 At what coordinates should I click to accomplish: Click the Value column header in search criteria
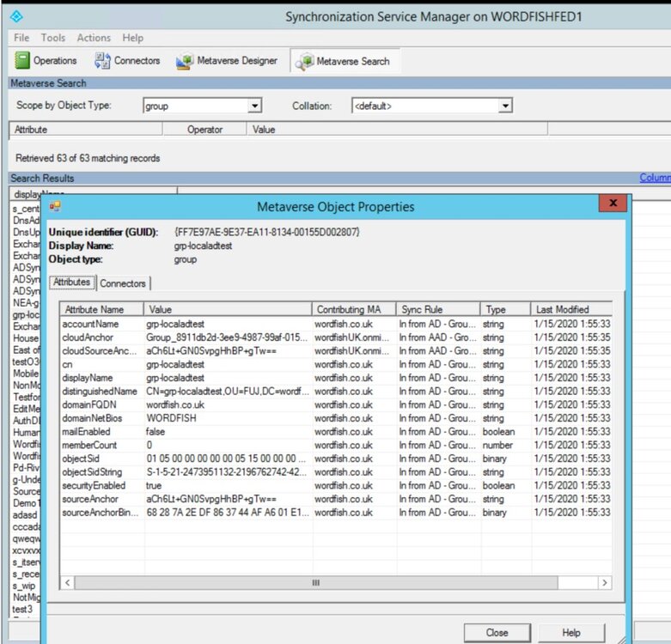point(397,129)
